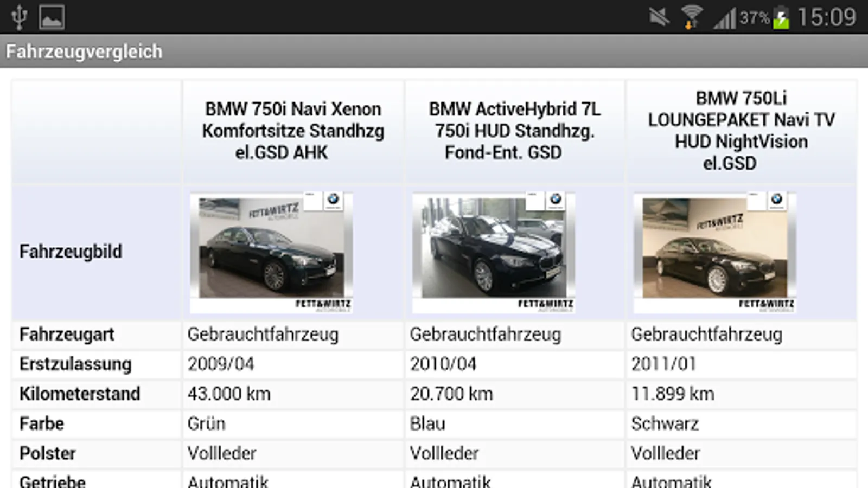The width and height of the screenshot is (868, 488).
Task: Tap Vollleder for the BMW 750Li
Action: tap(666, 453)
